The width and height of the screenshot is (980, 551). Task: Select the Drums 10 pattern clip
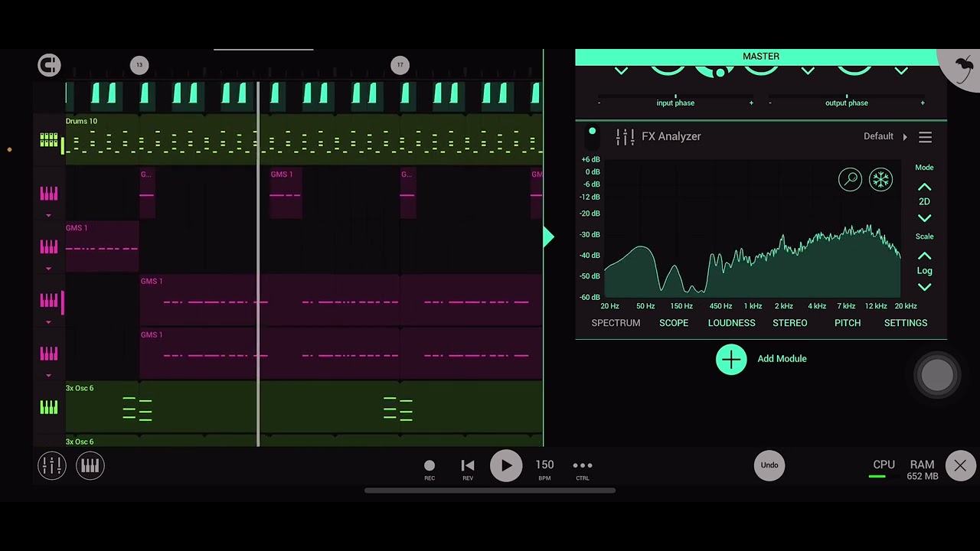304,139
